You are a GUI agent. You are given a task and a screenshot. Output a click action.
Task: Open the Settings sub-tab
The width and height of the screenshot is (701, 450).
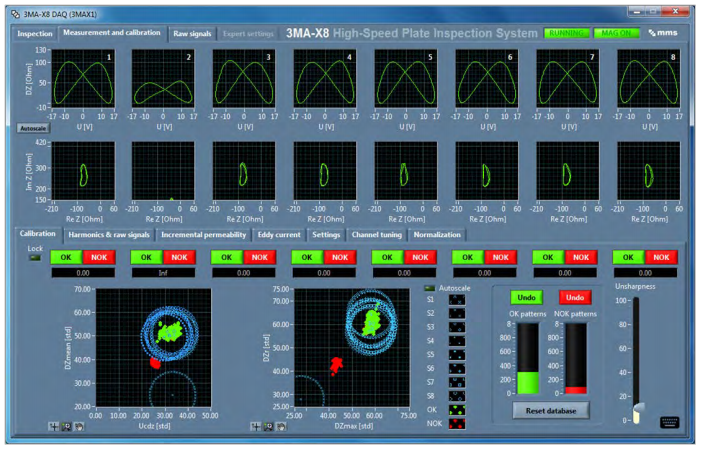[x=326, y=235]
